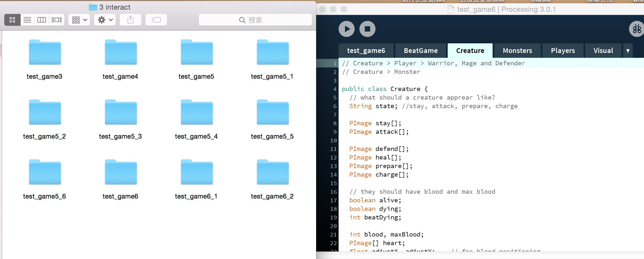Select the Players tab
Viewport: 644px width, 259px height.
pyautogui.click(x=563, y=51)
